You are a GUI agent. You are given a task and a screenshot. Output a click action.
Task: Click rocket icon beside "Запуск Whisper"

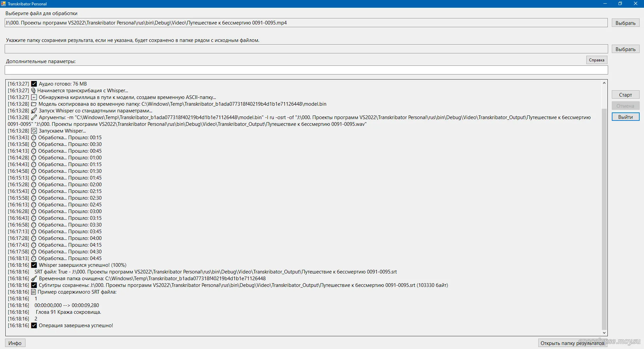[34, 111]
